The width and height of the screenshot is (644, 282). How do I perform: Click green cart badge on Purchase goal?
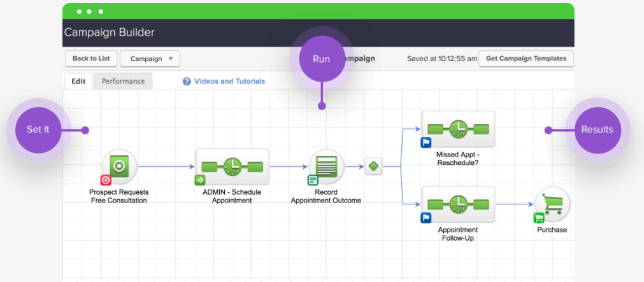point(538,218)
